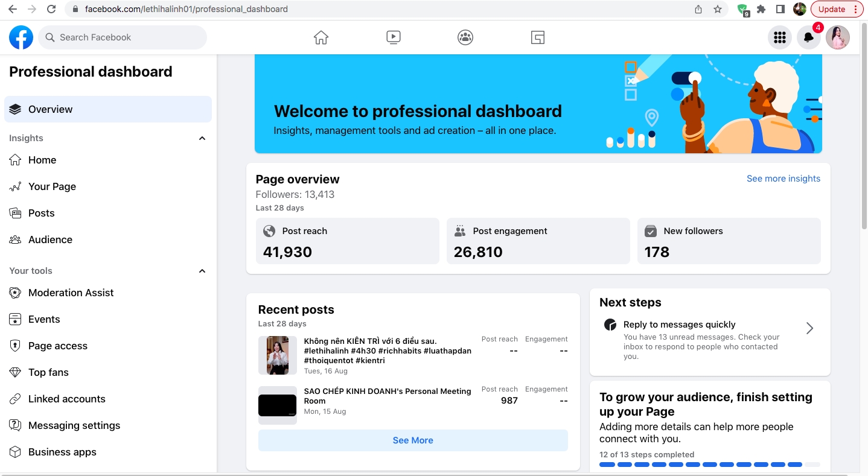Click the Search Facebook field
Image resolution: width=868 pixels, height=476 pixels.
point(123,37)
